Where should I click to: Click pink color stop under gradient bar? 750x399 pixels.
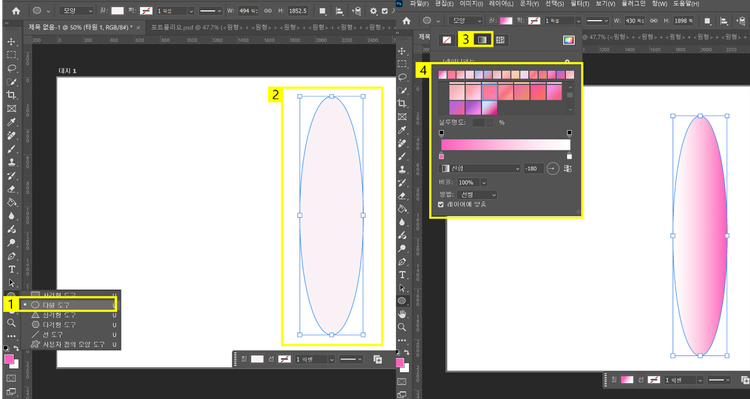441,156
